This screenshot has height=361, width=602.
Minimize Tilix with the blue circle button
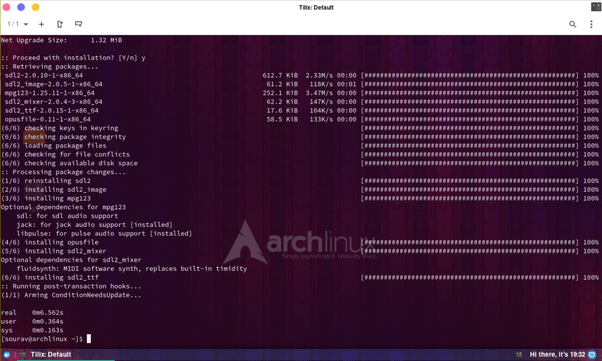21,7
